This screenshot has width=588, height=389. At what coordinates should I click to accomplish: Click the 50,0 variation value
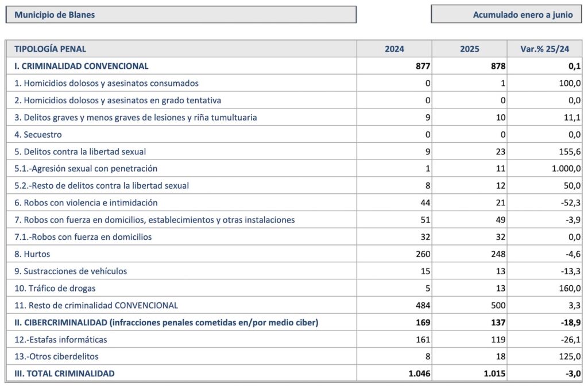coord(572,186)
